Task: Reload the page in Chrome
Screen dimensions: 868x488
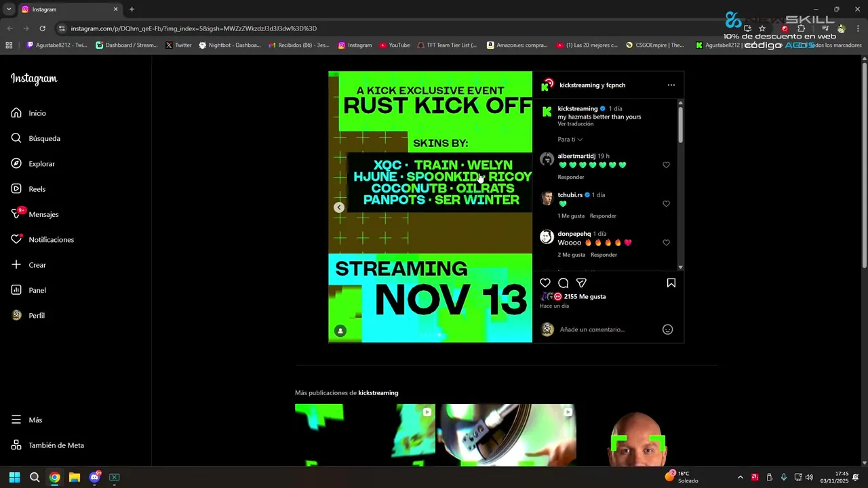Action: (42, 28)
